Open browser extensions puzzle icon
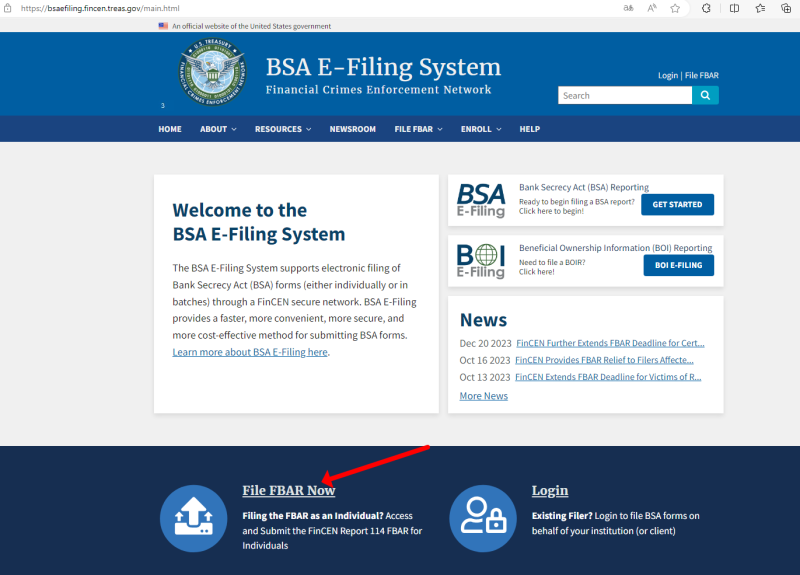This screenshot has height=575, width=800. coord(706,8)
